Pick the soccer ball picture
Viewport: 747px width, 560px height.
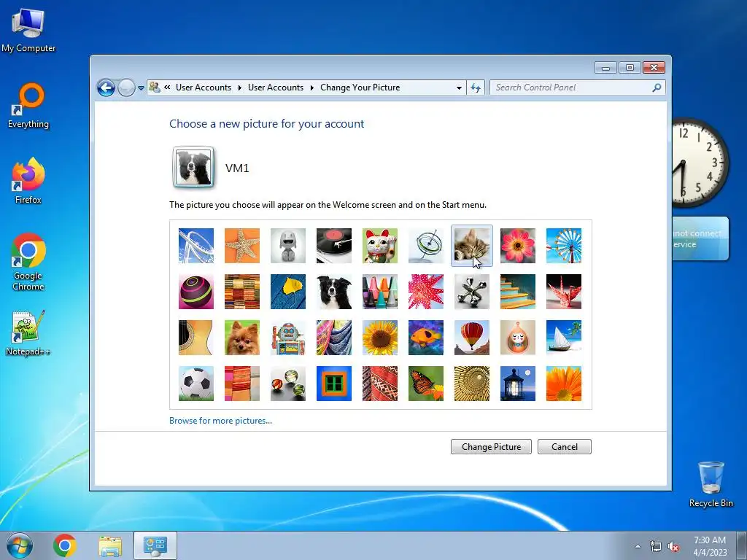(x=196, y=384)
